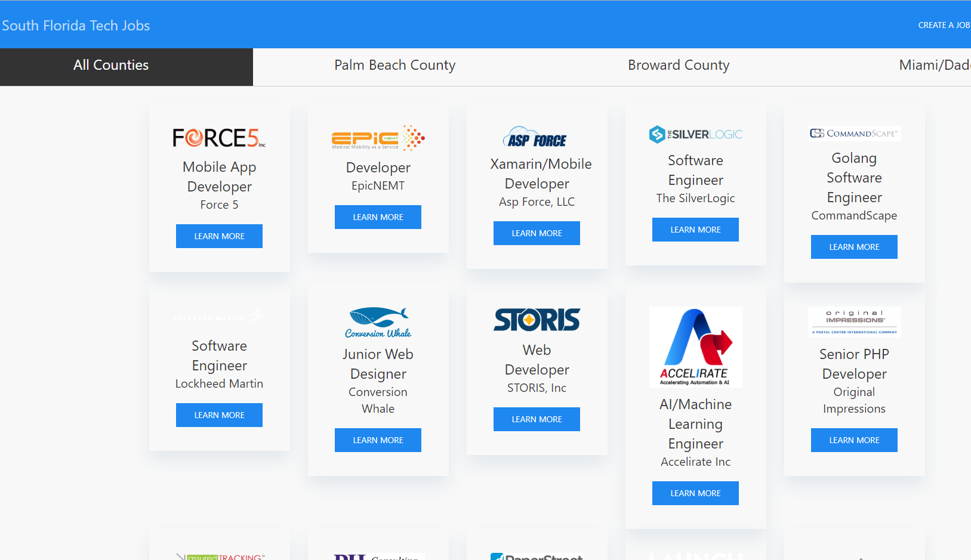The width and height of the screenshot is (971, 560).
Task: Click the Asp Force, LLC company name
Action: click(537, 202)
